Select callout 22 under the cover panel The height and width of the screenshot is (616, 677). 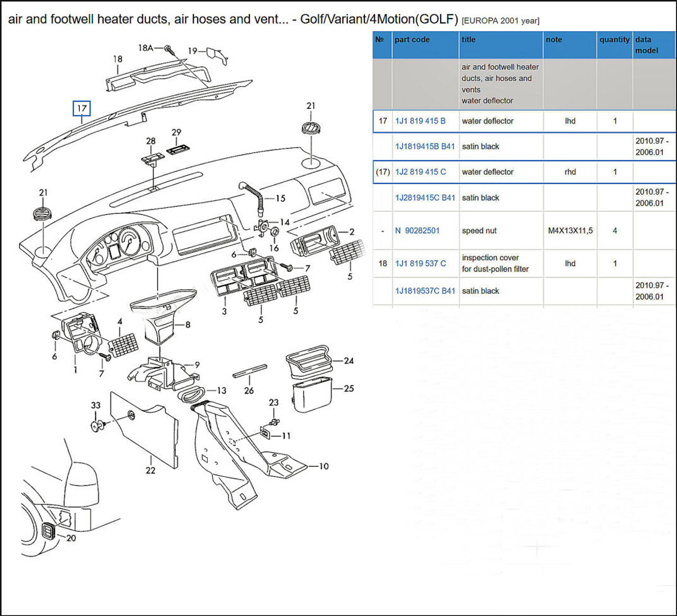pos(150,470)
